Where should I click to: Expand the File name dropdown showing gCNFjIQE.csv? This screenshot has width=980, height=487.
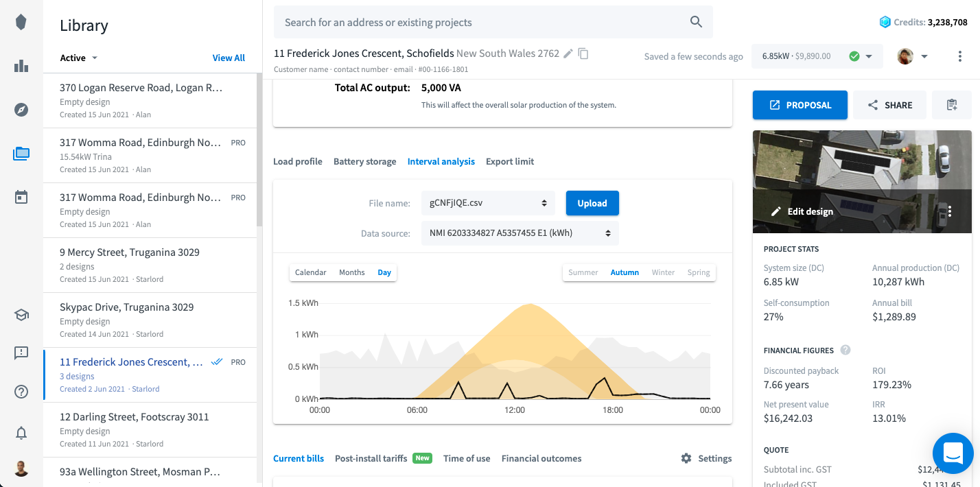pyautogui.click(x=488, y=203)
